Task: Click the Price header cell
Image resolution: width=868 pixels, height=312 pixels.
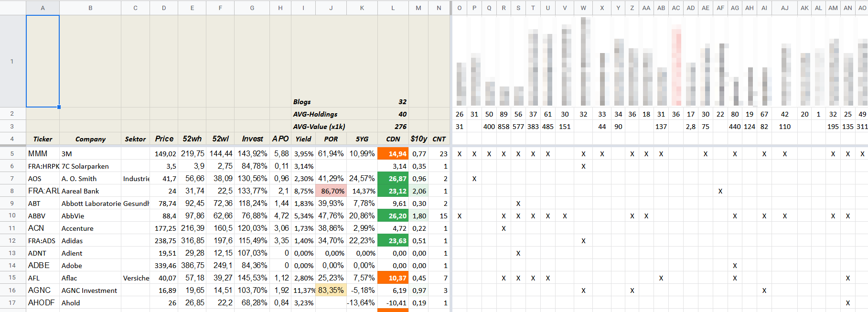Action: pyautogui.click(x=164, y=139)
